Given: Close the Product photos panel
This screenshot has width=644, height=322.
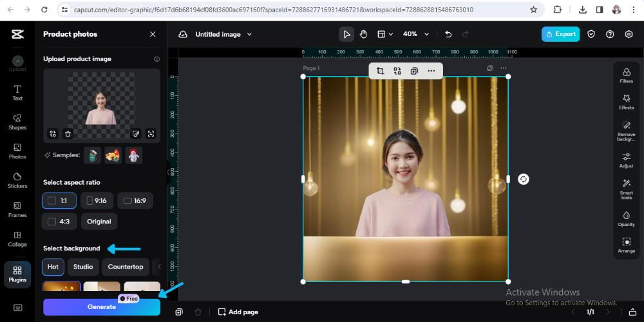Looking at the screenshot, I should pyautogui.click(x=153, y=34).
